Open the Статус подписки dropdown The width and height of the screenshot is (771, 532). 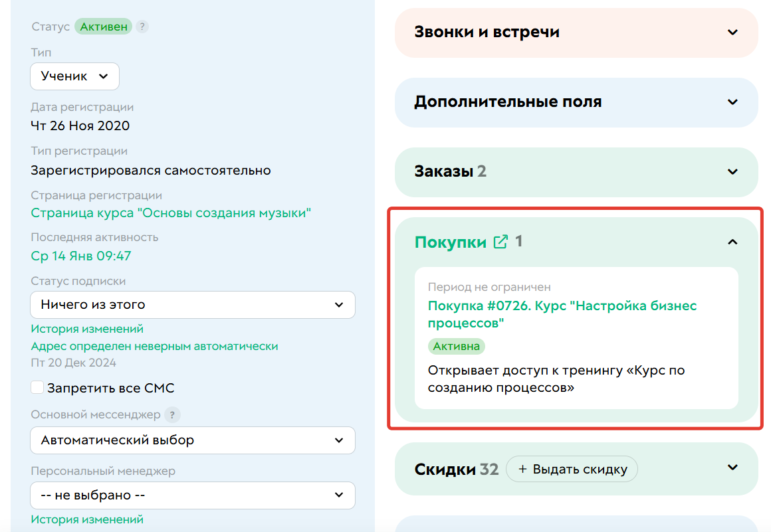click(x=193, y=306)
